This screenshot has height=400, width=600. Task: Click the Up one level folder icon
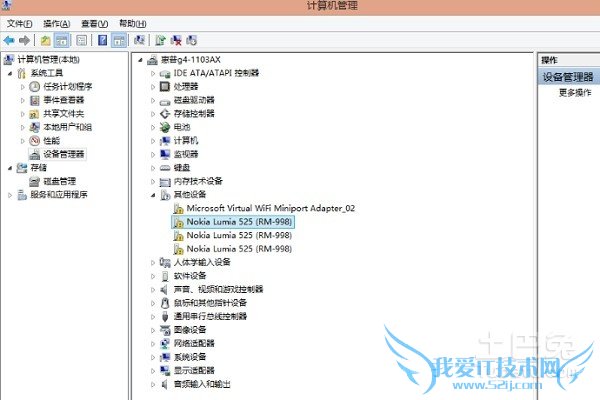pyautogui.click(x=46, y=40)
